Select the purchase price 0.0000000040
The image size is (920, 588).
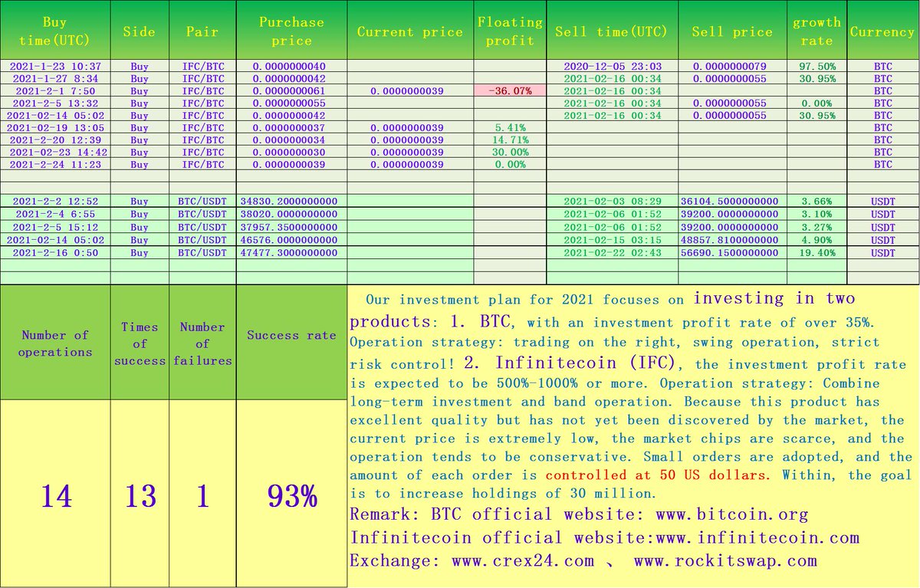click(291, 67)
